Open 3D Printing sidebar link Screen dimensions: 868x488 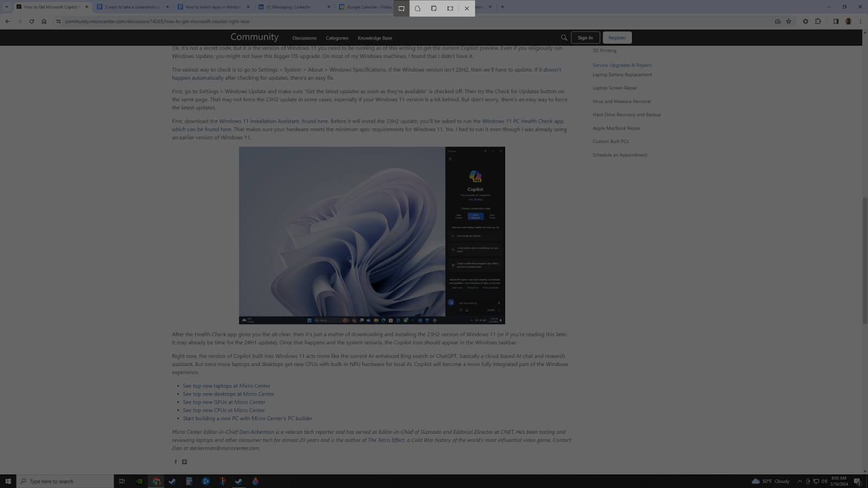coord(604,50)
